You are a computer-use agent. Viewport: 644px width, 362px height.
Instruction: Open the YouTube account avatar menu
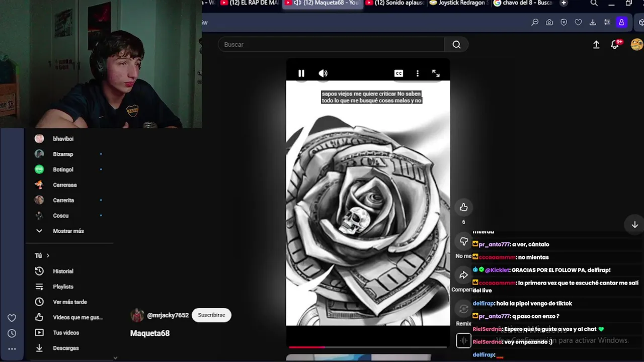pos(637,45)
